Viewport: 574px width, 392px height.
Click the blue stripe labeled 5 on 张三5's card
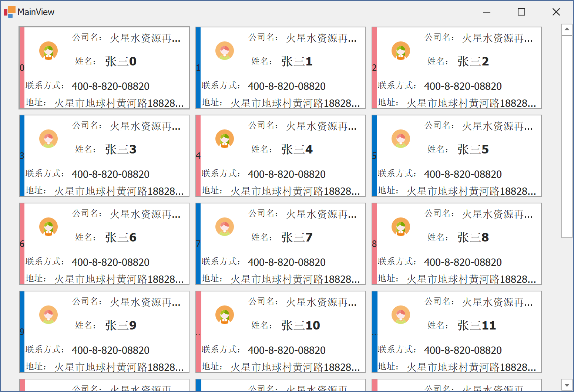tap(374, 155)
